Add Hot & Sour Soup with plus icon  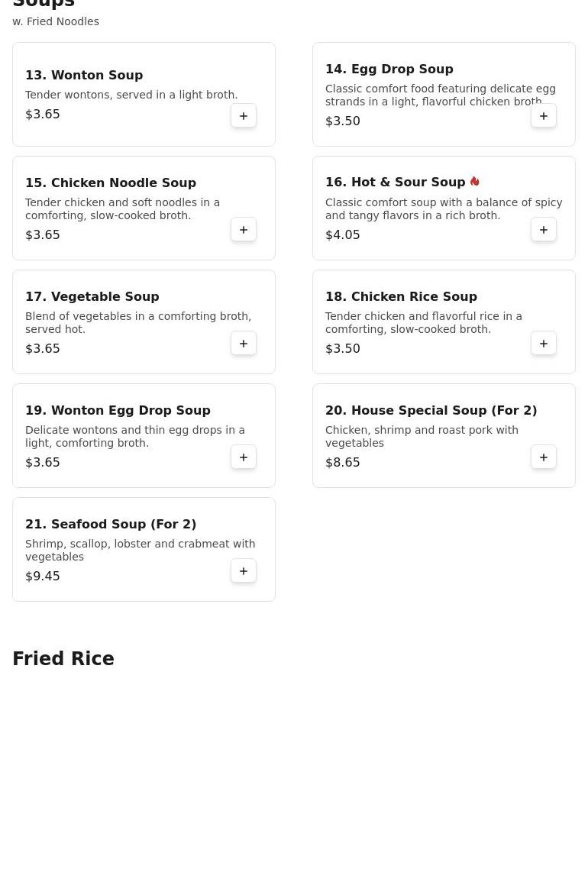coord(544,230)
